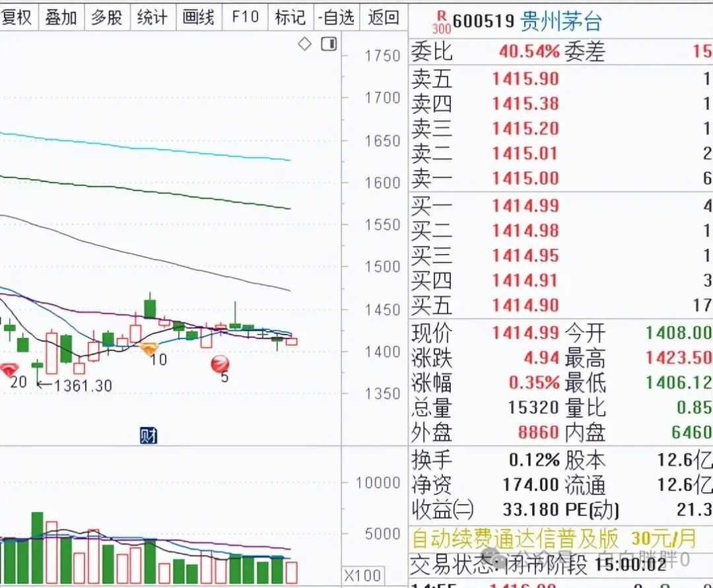Select the 卖五 price 1415.90
The width and height of the screenshot is (713, 588).
click(x=526, y=79)
